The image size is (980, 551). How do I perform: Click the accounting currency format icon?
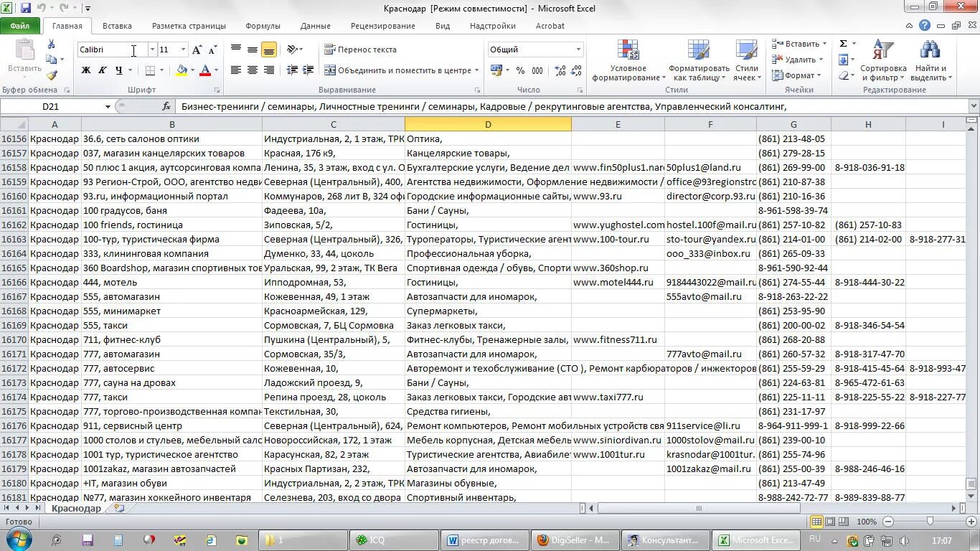(x=496, y=70)
